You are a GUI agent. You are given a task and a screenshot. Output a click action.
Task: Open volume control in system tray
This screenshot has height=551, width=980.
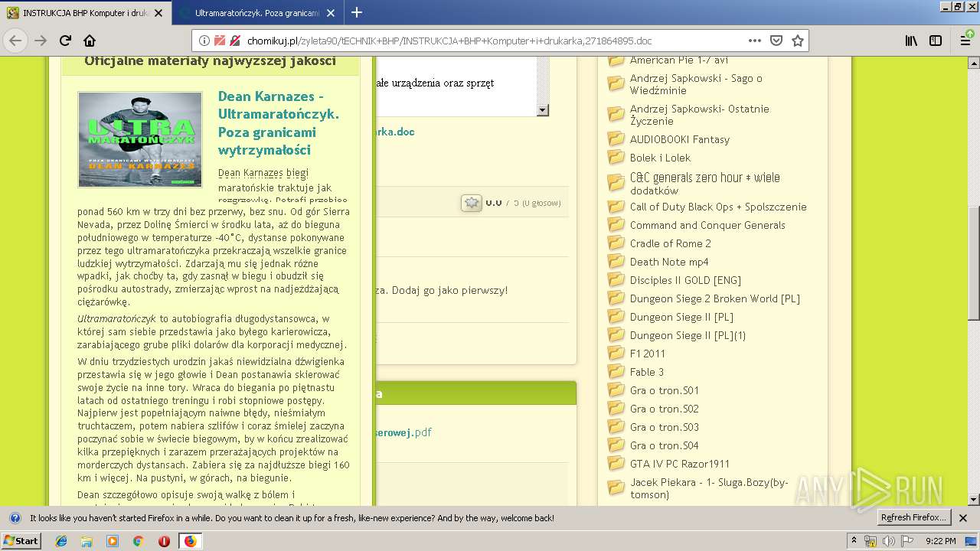pos(889,541)
